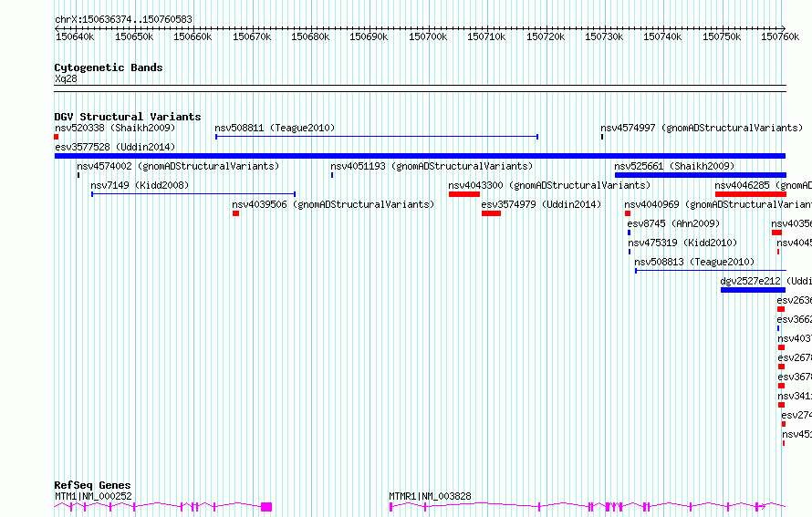Open variant esv3577528 (Uddin2014) label

115,147
